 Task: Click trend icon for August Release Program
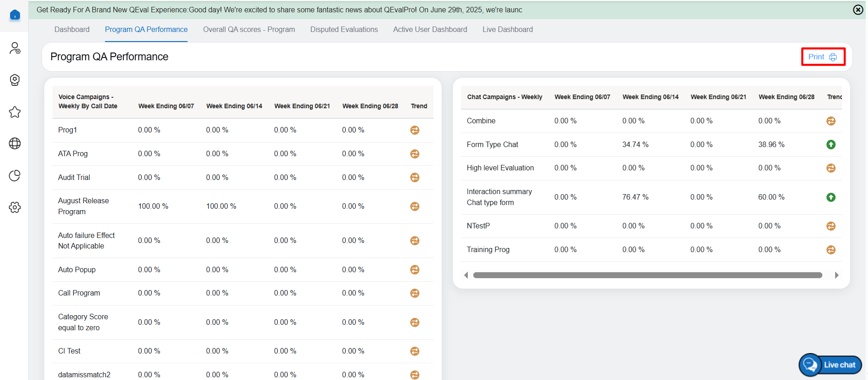point(414,206)
